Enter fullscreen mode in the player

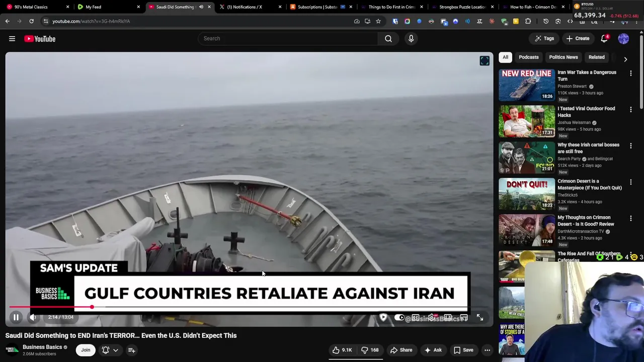[480, 317]
